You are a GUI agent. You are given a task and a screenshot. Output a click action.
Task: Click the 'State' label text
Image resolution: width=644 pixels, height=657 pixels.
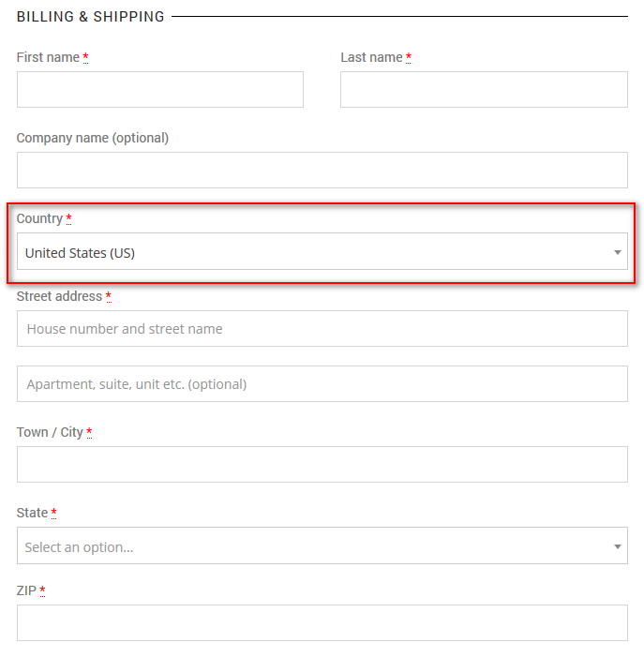pos(32,513)
